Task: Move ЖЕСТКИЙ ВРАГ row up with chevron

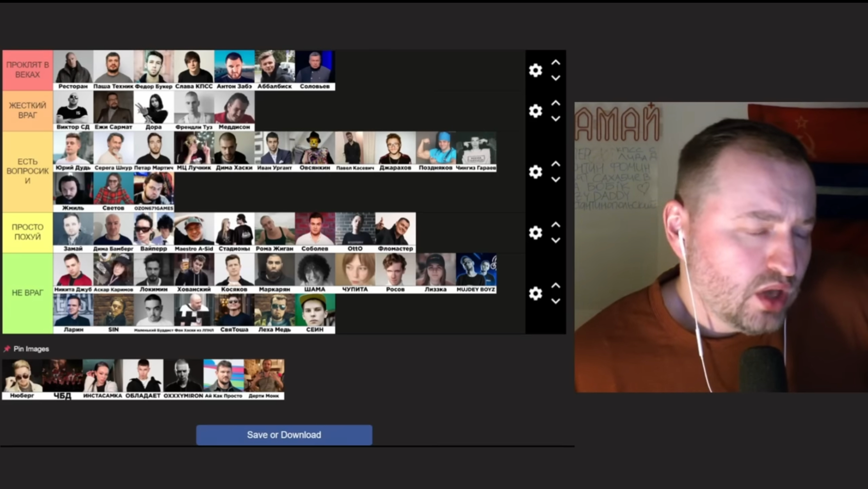Action: (x=555, y=103)
